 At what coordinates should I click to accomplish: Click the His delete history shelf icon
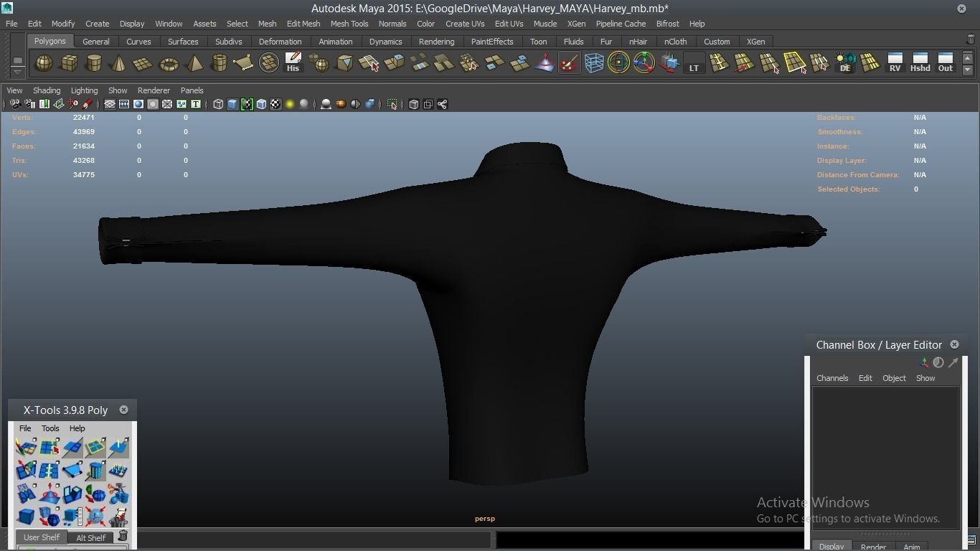(x=293, y=63)
